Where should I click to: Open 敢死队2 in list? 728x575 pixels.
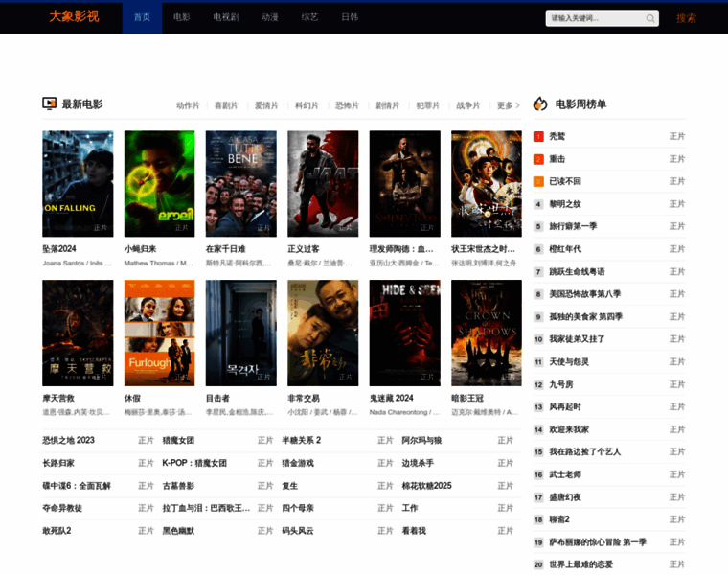point(57,531)
